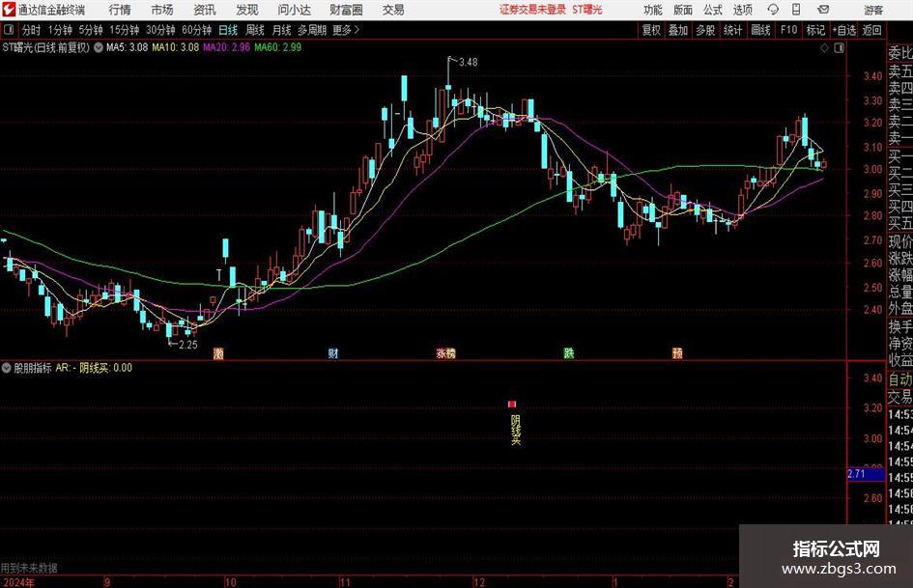Click the 2024年 date axis label
Screen dimensions: 913x588
pos(17,582)
